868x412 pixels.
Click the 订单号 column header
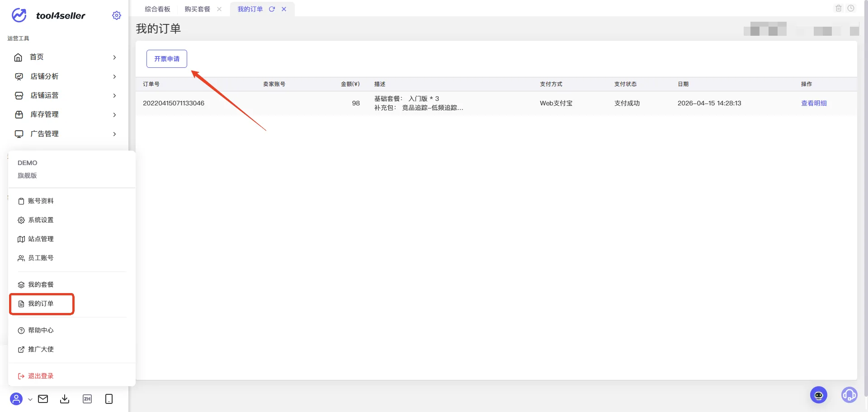[x=151, y=84]
